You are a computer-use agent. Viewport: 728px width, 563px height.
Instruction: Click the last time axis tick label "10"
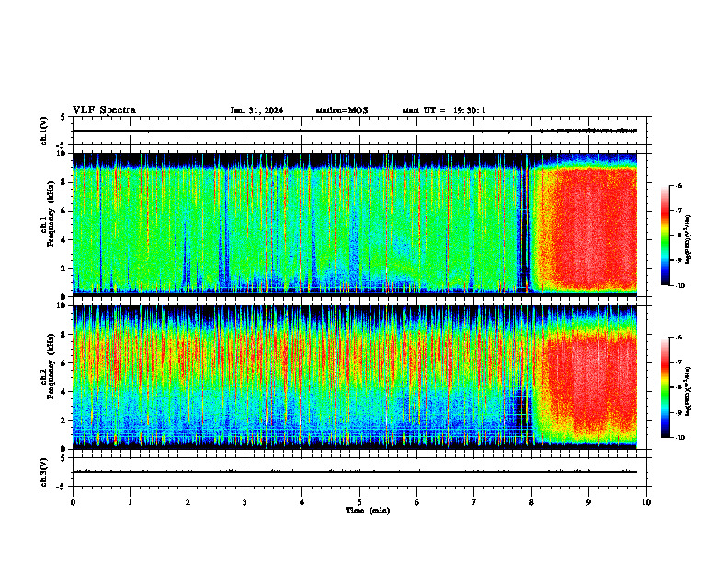tap(646, 502)
